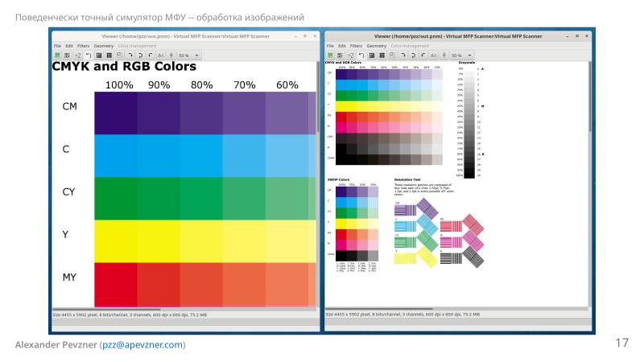Click the 100% yellow Y color patch in left viewer
Viewport: 644px width, 362px height.
(115, 241)
